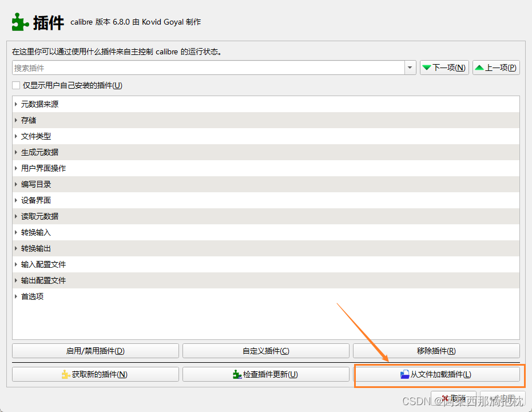Screen dimensions: 532x412
Task: Expand the 转换输出 category
Action: point(15,248)
